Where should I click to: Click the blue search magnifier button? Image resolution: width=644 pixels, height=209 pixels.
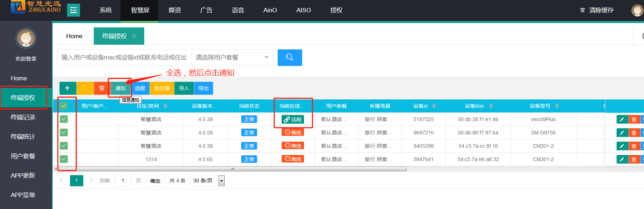coord(290,58)
